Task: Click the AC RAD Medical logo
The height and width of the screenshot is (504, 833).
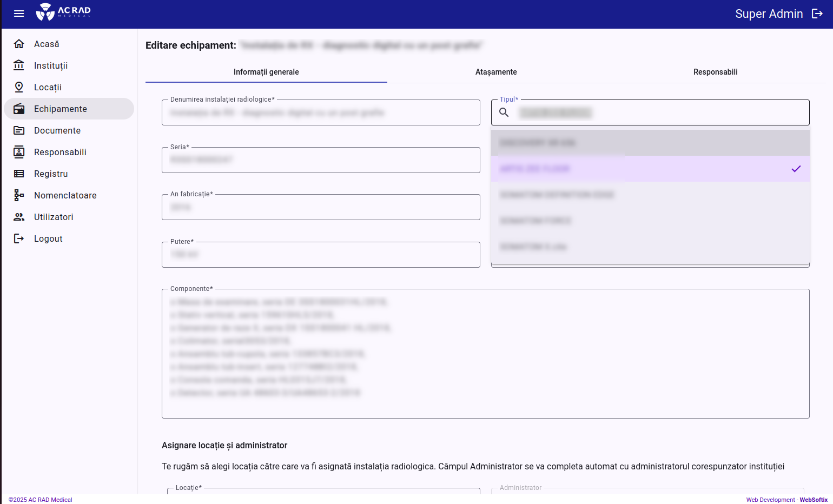Action: [63, 12]
